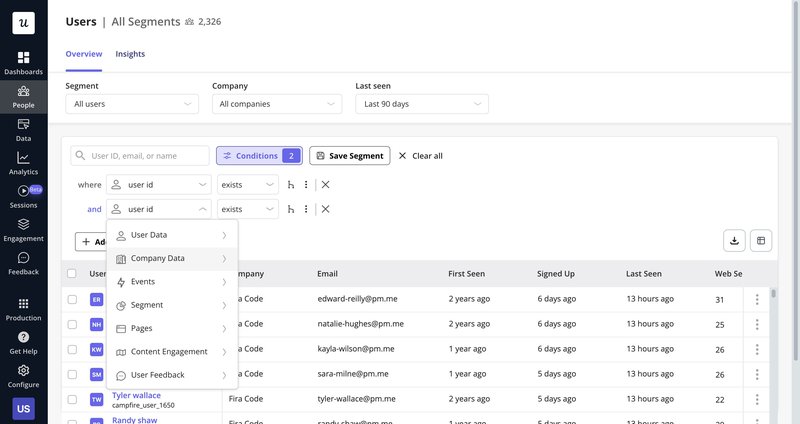
Task: Go to Analytics in sidebar
Action: point(23,163)
